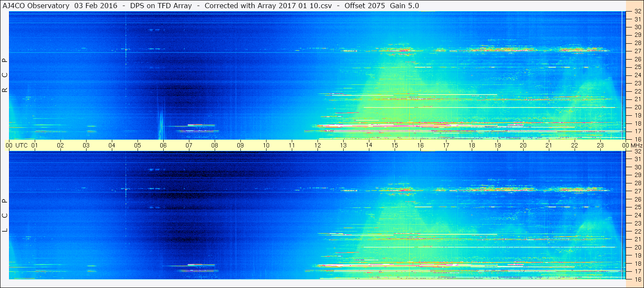The width and height of the screenshot is (644, 288).
Task: Click the 32 MHz label of the RCP panel
Action: click(637, 11)
